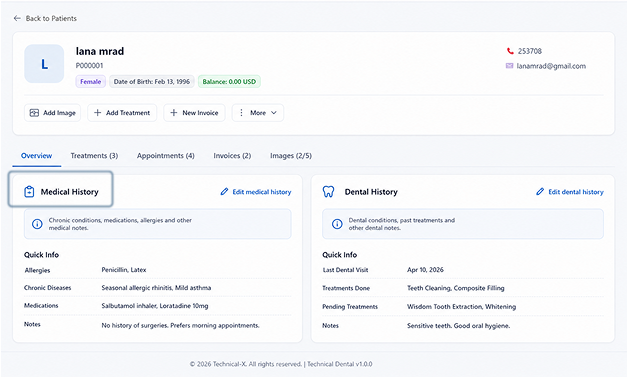This screenshot has width=627, height=377.
Task: Open the Images (2/5) tab
Action: [291, 156]
